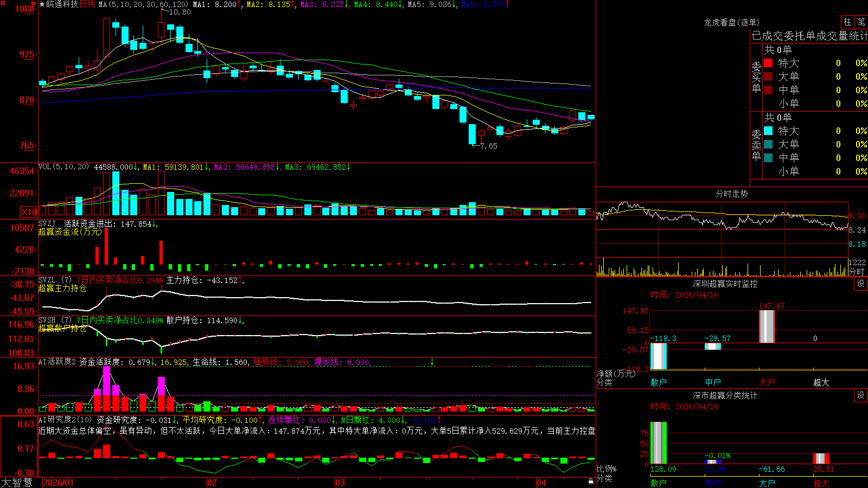Viewport: 868px width, 488px height.
Task: Click the dark red 中单 buy-order swatch
Action: click(768, 90)
